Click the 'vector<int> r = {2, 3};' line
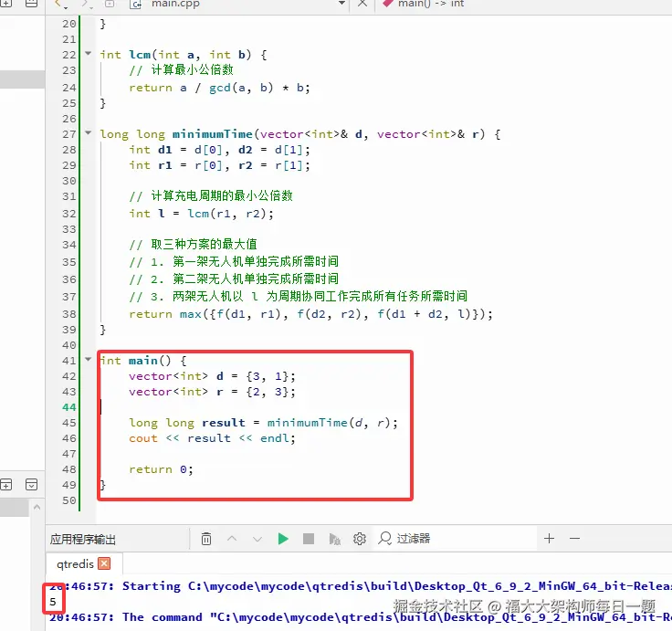This screenshot has width=672, height=631. click(x=212, y=392)
